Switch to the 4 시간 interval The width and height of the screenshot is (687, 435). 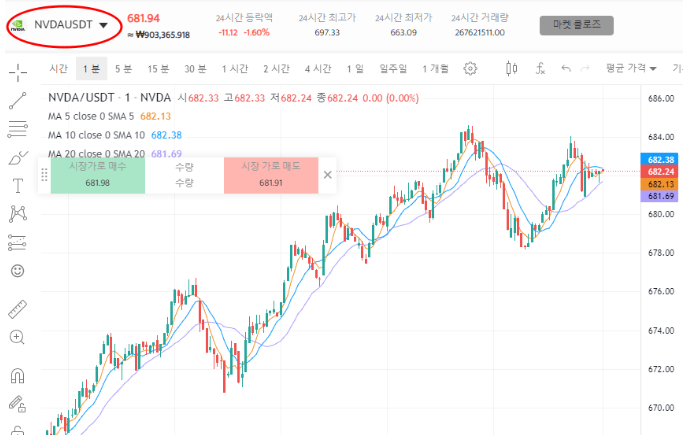point(318,69)
